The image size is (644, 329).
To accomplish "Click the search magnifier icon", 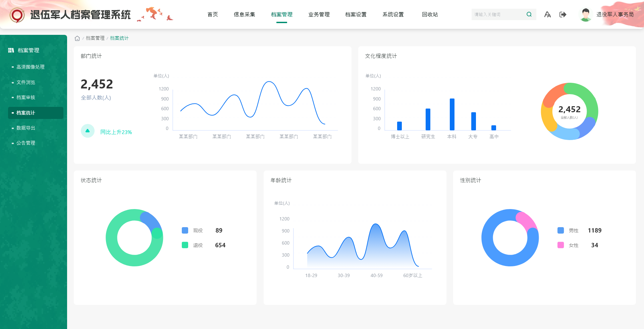I will (529, 14).
